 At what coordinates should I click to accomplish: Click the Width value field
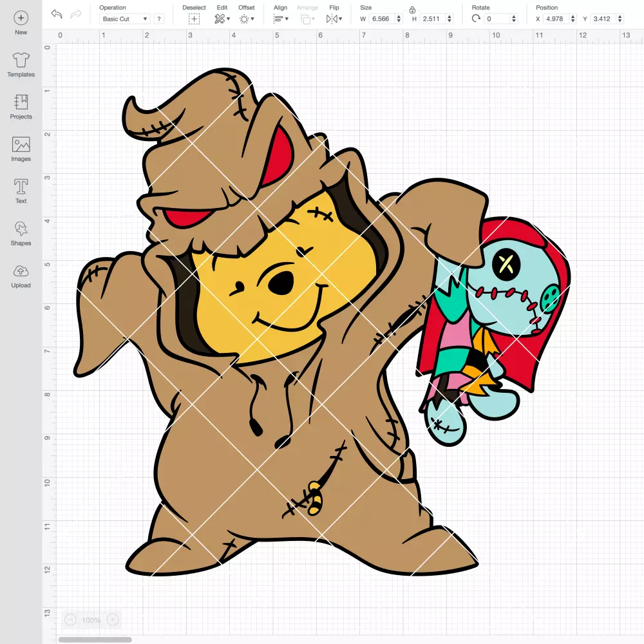click(x=381, y=19)
